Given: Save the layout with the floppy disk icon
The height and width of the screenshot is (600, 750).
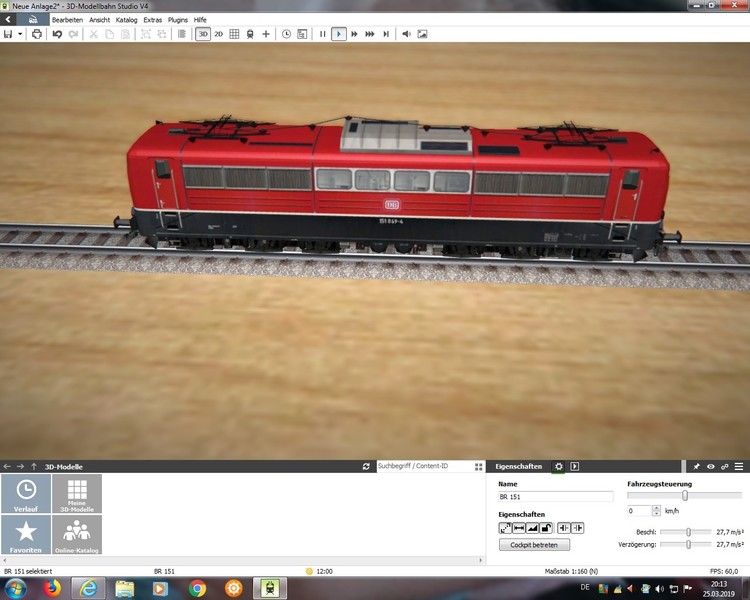Looking at the screenshot, I should point(8,34).
